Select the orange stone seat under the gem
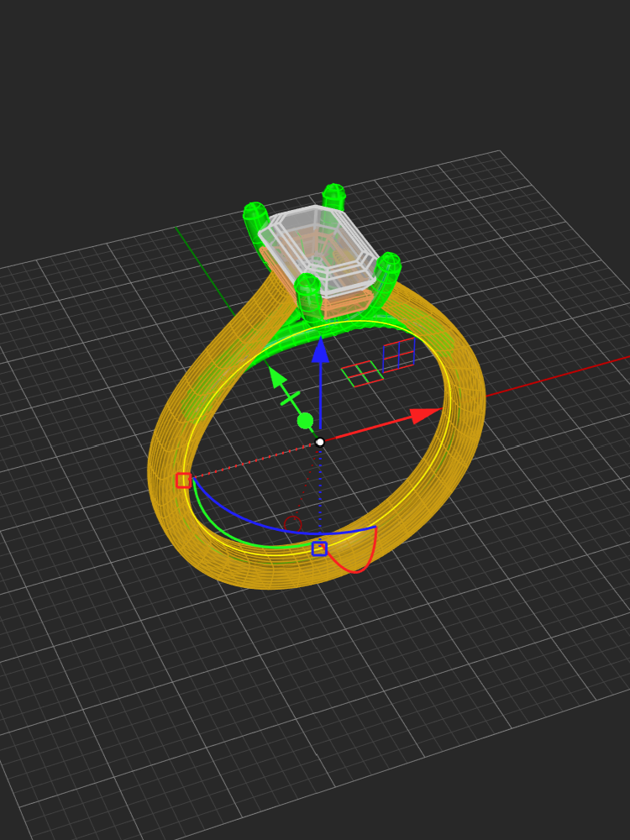This screenshot has height=840, width=630. (349, 306)
